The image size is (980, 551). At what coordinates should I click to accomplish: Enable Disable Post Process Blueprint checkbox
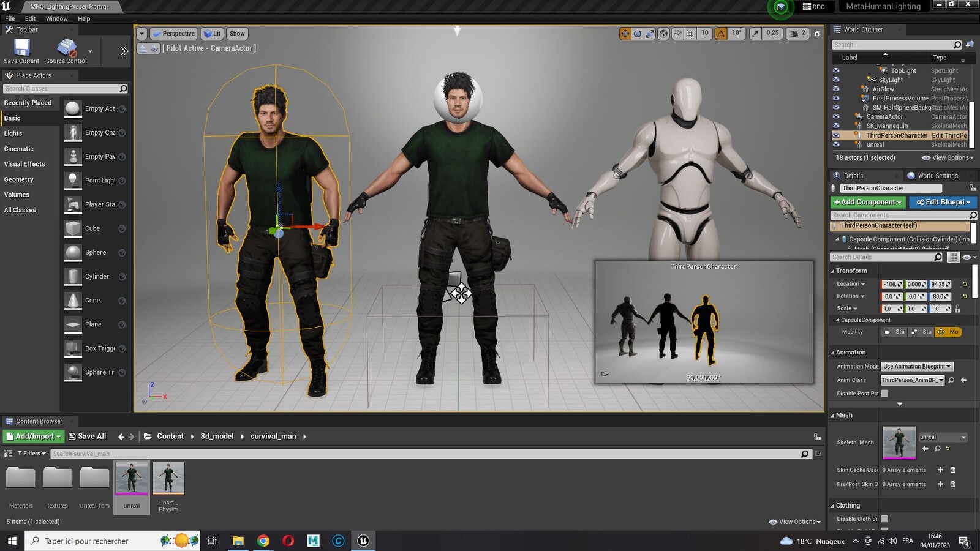(x=884, y=394)
